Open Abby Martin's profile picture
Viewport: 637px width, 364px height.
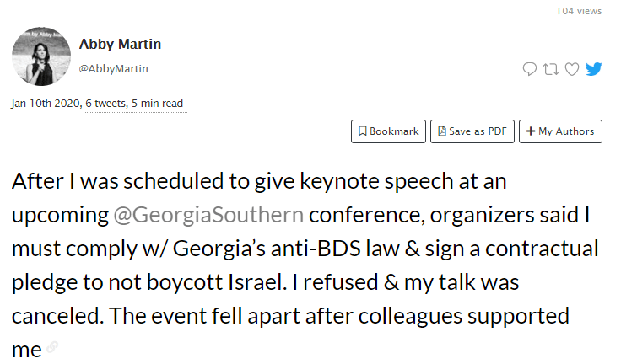(x=41, y=56)
